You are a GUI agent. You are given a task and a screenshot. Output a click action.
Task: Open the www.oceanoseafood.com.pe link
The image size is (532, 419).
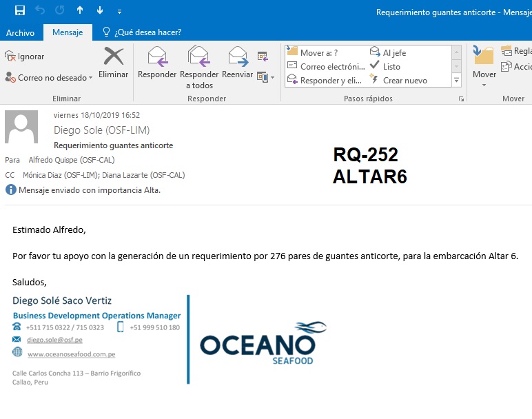(x=71, y=354)
